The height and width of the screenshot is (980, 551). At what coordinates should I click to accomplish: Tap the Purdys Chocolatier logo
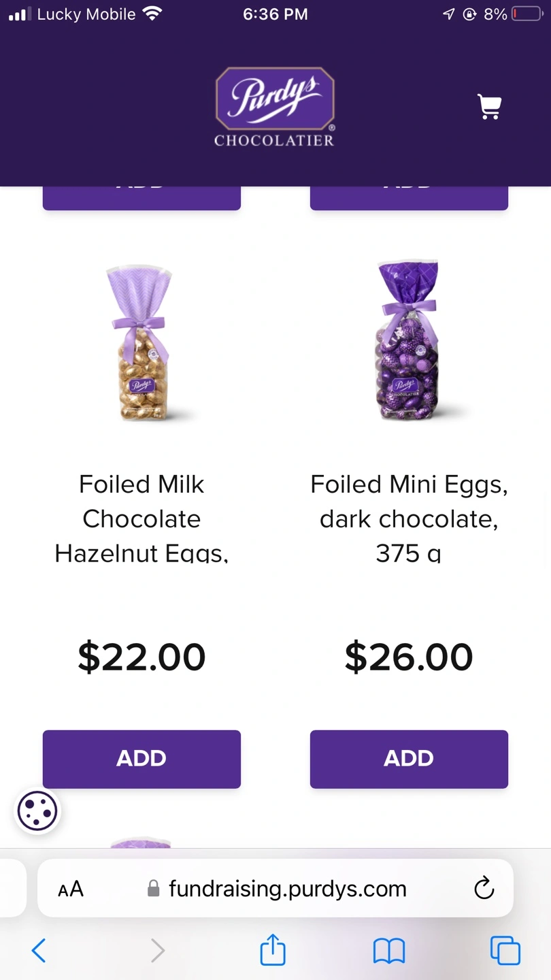274,107
